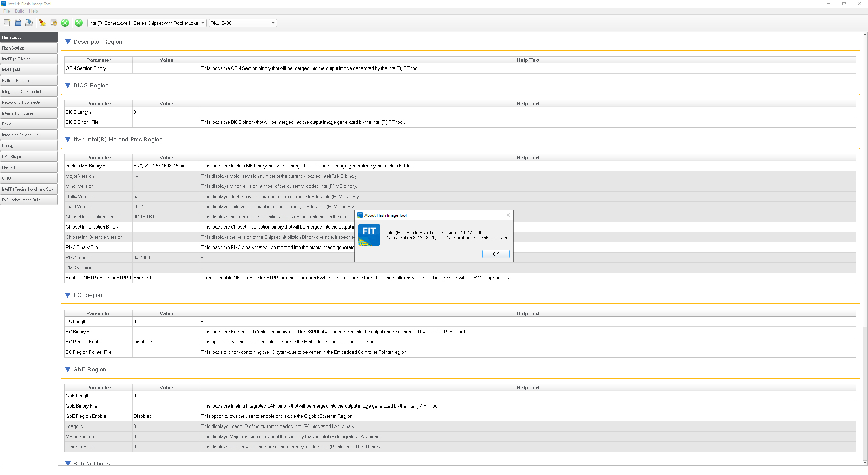Click the scrollbar up arrow

(x=865, y=34)
